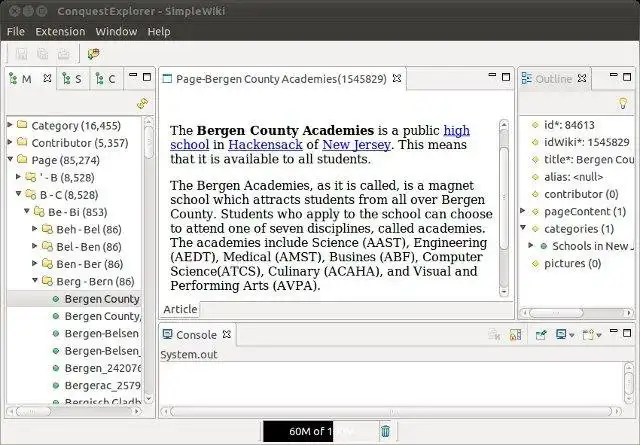640x445 pixels.
Task: Select the title*: Bergen Cou outline entry
Action: click(589, 160)
